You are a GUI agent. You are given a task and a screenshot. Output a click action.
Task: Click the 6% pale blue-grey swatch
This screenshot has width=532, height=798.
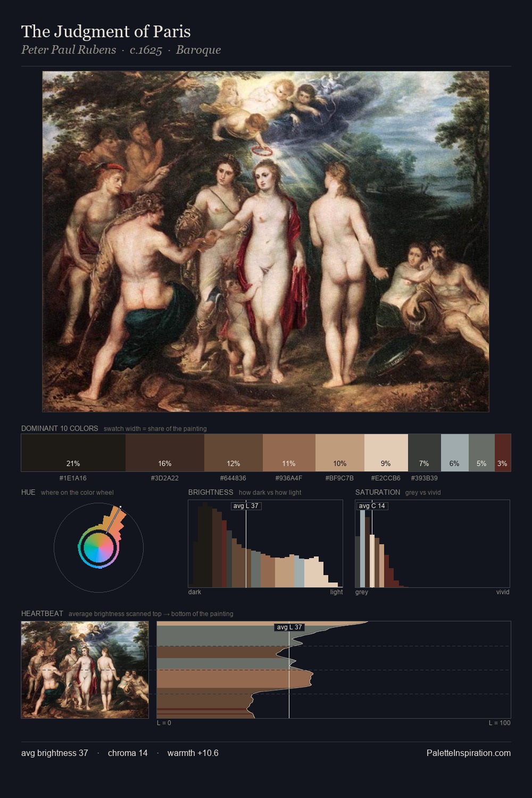pyautogui.click(x=455, y=453)
